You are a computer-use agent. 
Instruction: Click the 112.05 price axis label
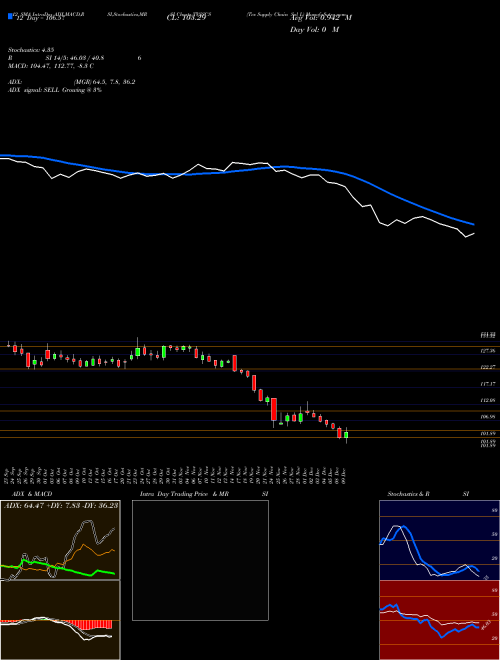click(488, 401)
